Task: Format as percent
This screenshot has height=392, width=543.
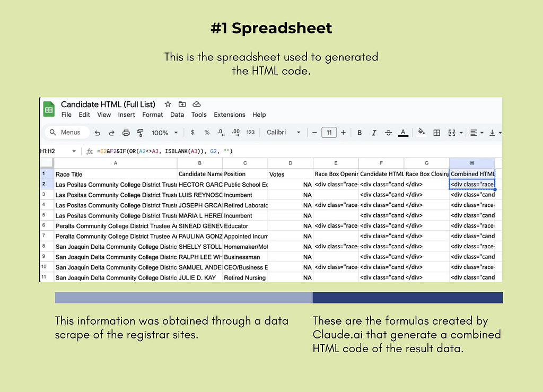Action: click(207, 132)
